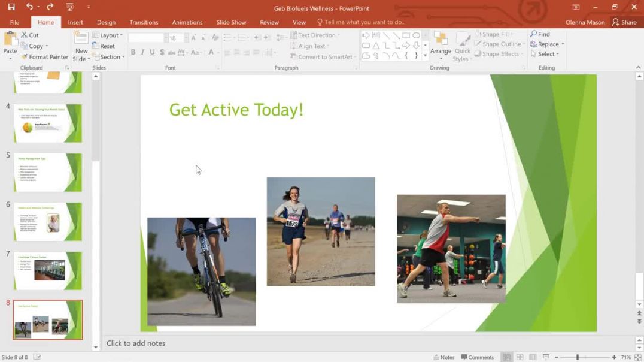Start Slide Show from status bar
Viewport: 644px width, 362px height.
(x=546, y=357)
